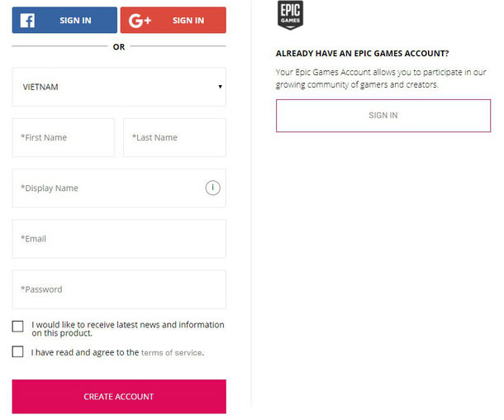
Task: Click the Facebook logo icon
Action: coord(27,20)
